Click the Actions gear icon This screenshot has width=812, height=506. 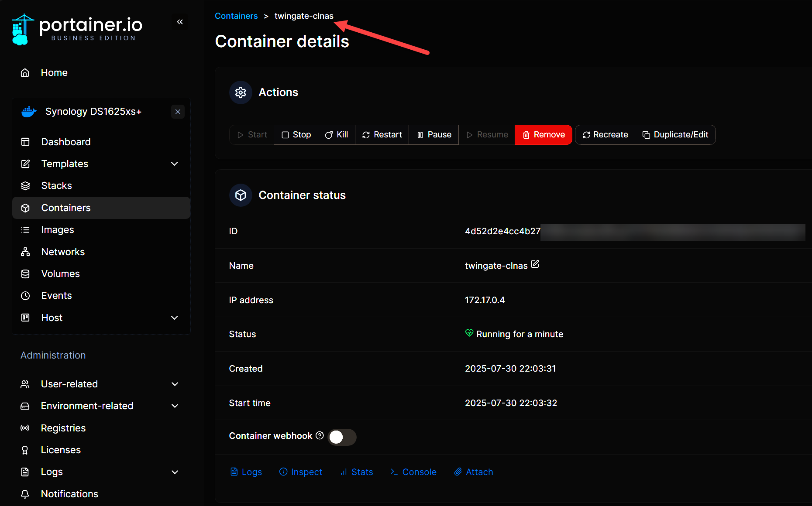tap(241, 92)
